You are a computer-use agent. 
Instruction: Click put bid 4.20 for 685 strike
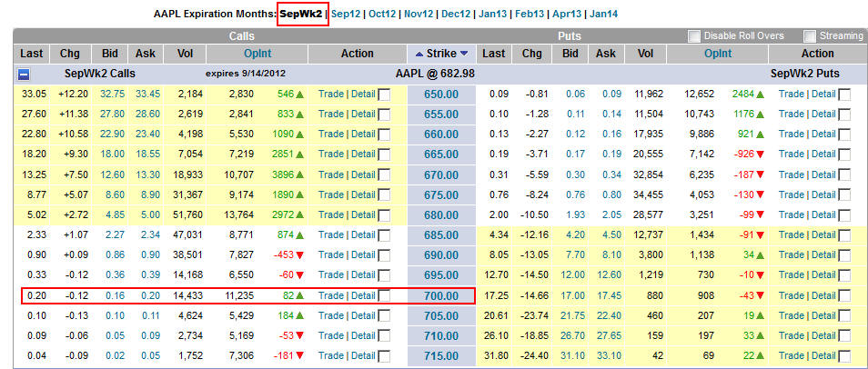pyautogui.click(x=575, y=235)
